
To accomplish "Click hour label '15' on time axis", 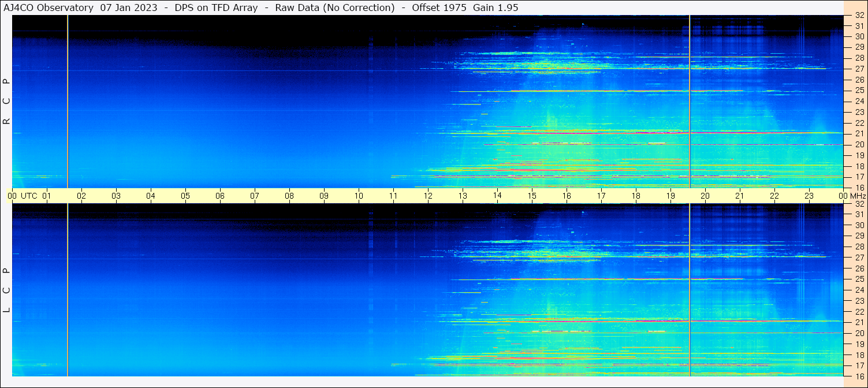I will pyautogui.click(x=532, y=196).
